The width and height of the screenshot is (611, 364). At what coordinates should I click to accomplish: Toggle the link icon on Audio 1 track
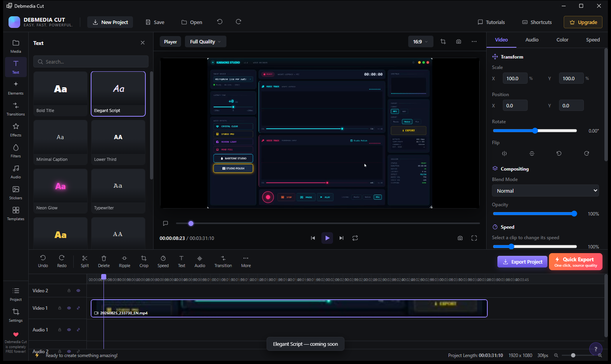(x=78, y=330)
